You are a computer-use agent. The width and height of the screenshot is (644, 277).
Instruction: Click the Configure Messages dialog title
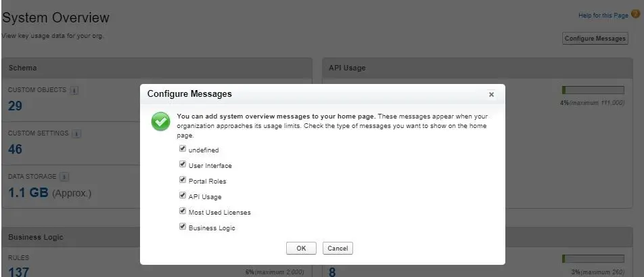coord(189,93)
